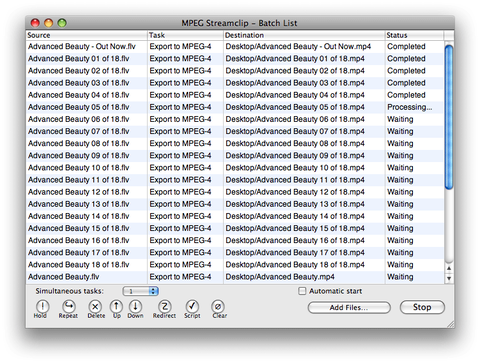The image size is (480, 363).
Task: Click the Clear icon
Action: tap(218, 306)
